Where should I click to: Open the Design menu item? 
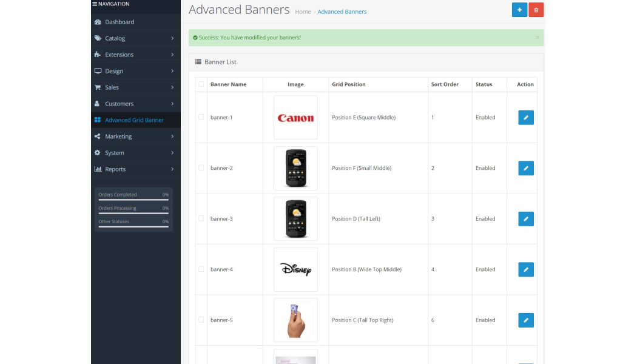pyautogui.click(x=136, y=71)
